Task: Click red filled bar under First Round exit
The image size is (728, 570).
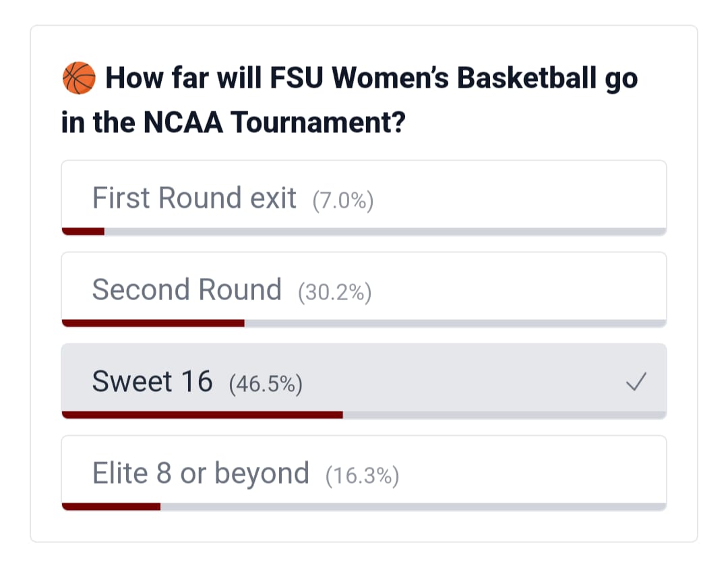Action: [x=83, y=231]
